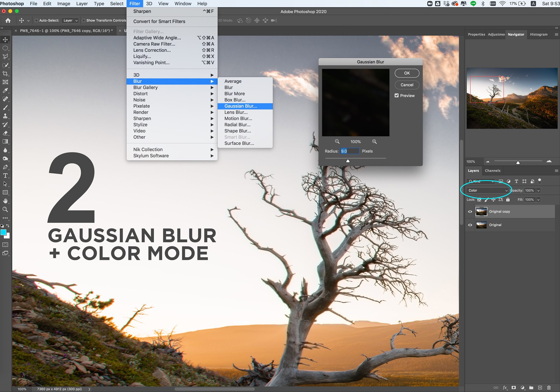560x392 pixels.
Task: Select the Original copy layer thumbnail
Action: tap(481, 211)
